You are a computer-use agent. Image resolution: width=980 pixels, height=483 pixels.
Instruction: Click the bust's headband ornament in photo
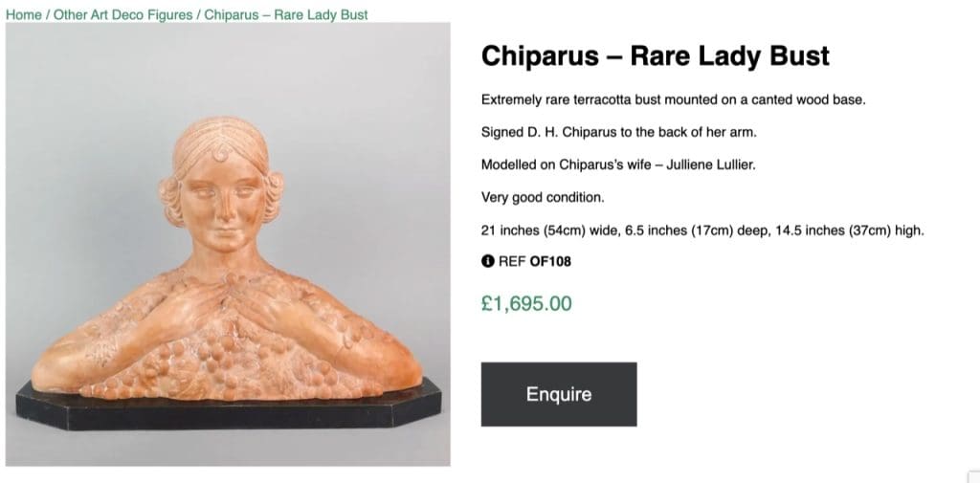click(222, 152)
